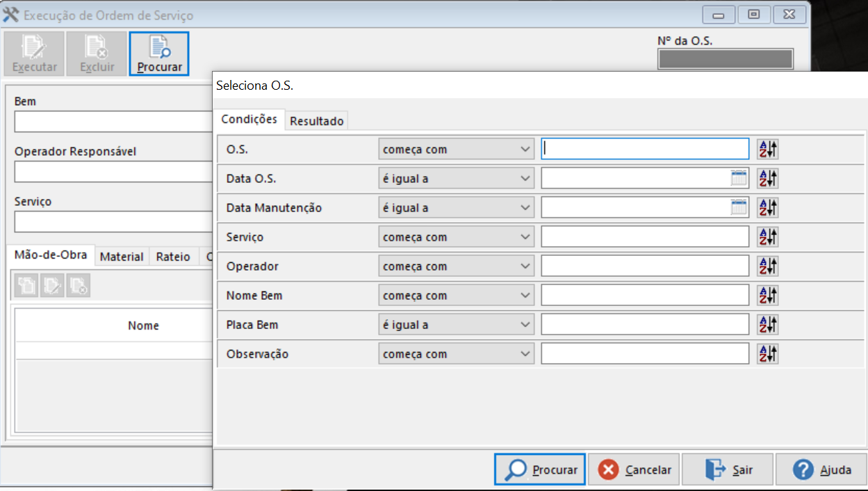Open calendar picker for Data O.S.
This screenshot has height=491, width=868.
point(739,178)
